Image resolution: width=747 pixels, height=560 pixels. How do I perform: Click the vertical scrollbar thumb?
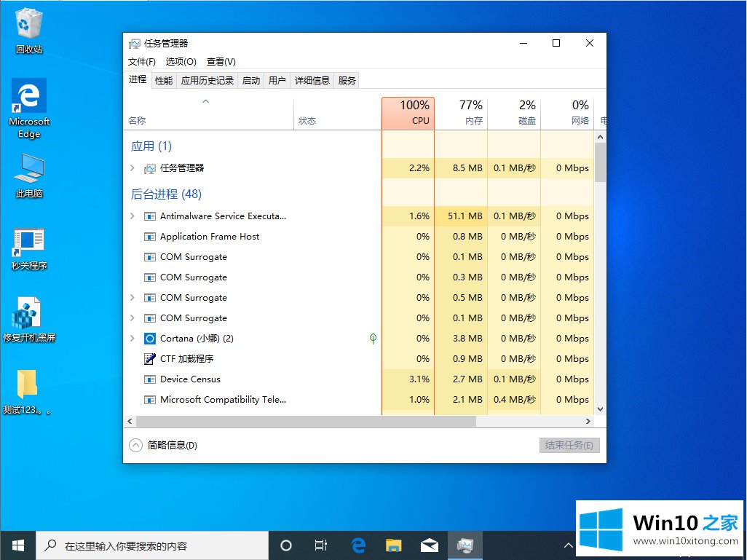click(600, 162)
